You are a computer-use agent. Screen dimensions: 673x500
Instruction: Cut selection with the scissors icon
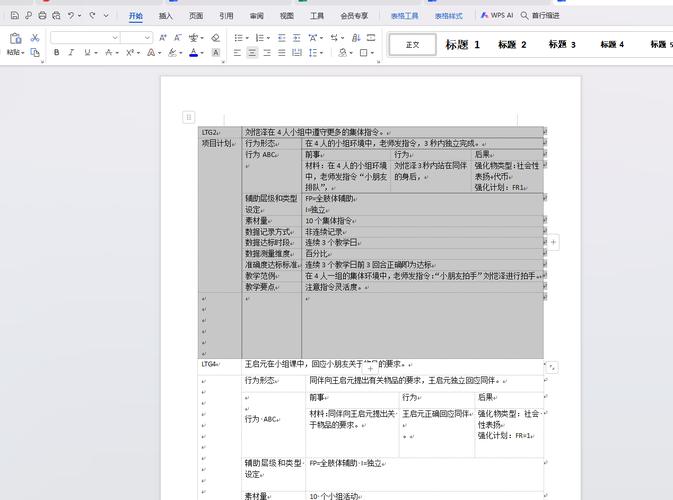click(35, 38)
